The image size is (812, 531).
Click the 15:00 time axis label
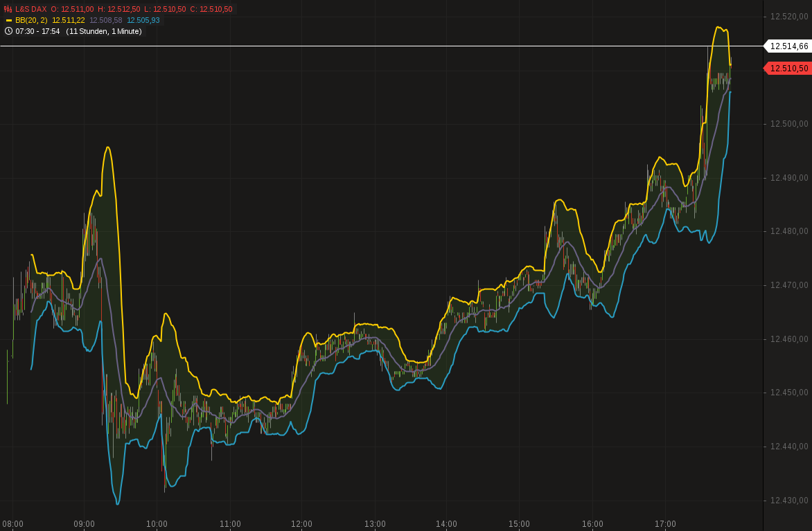(520, 524)
